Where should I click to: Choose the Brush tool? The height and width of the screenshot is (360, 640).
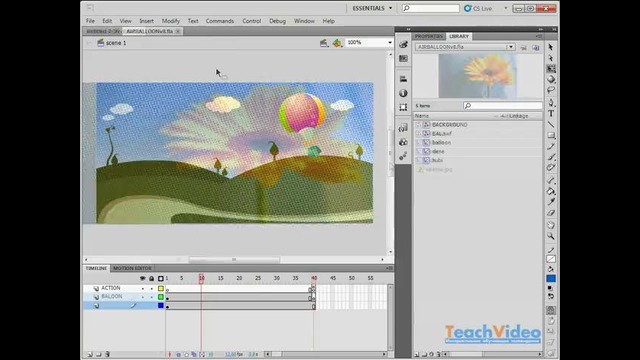(551, 157)
